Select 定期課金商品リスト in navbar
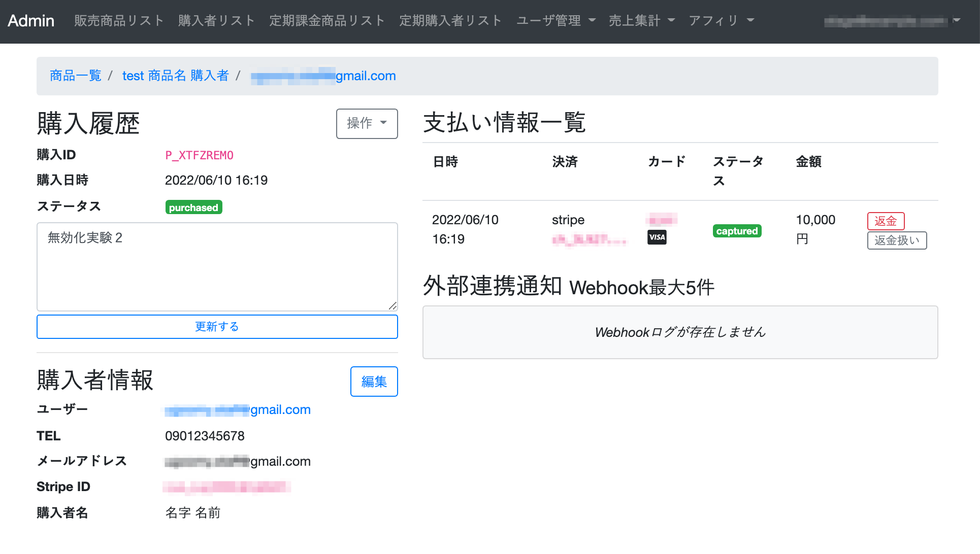980x554 pixels. (327, 21)
